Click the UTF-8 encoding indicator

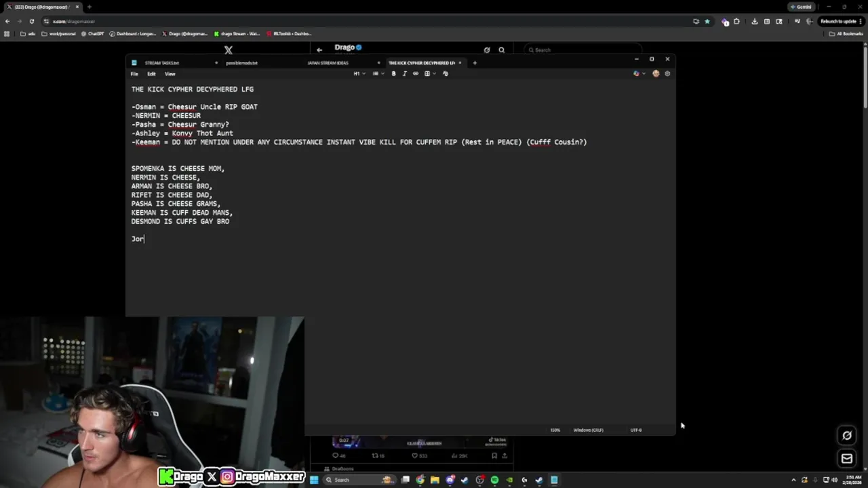pos(636,430)
